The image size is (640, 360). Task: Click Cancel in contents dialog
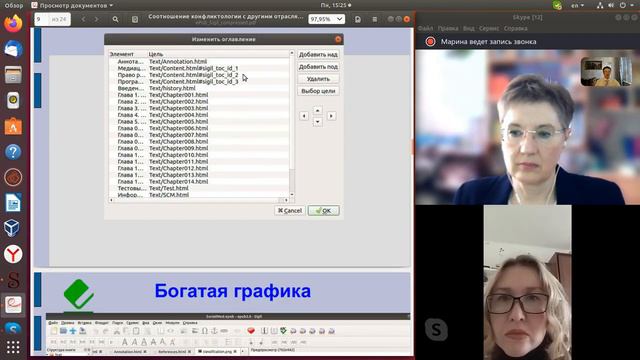coord(290,211)
